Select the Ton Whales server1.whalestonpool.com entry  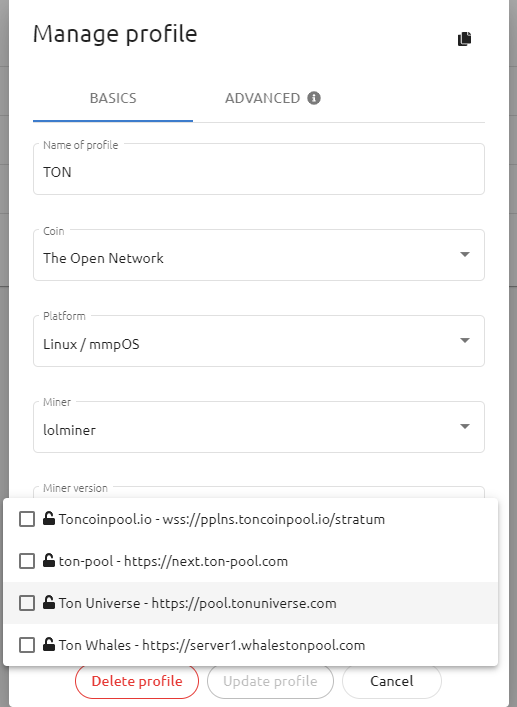(251, 645)
